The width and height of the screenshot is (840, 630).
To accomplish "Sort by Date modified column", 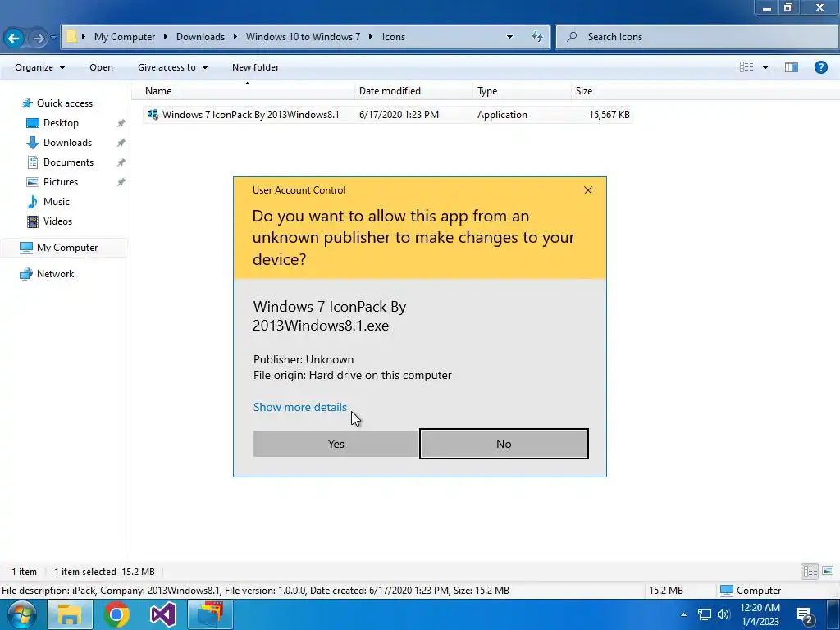I will pyautogui.click(x=413, y=90).
